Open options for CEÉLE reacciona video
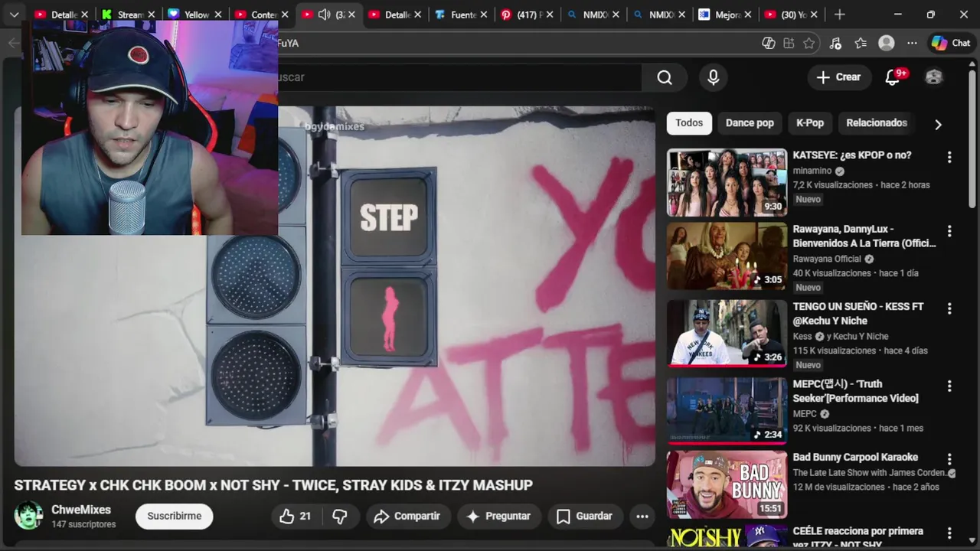The width and height of the screenshot is (980, 551). coord(949,533)
